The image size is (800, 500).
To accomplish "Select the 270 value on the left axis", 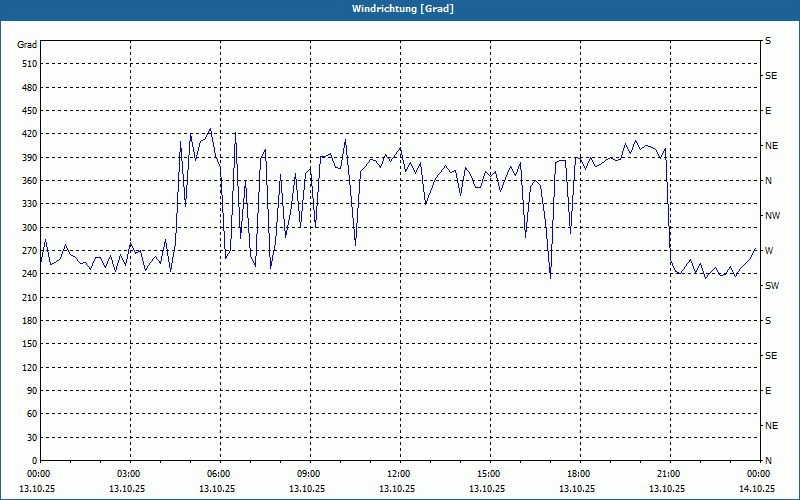I will (x=30, y=251).
